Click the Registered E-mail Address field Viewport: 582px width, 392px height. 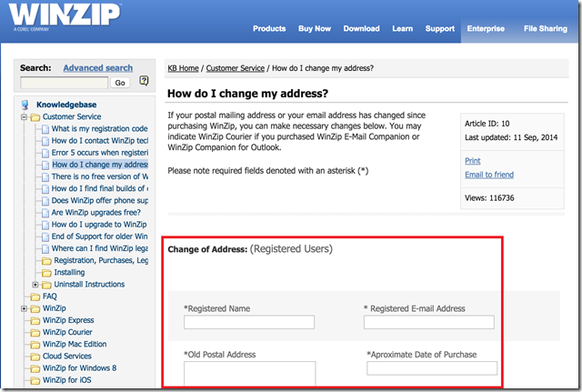[x=428, y=322]
